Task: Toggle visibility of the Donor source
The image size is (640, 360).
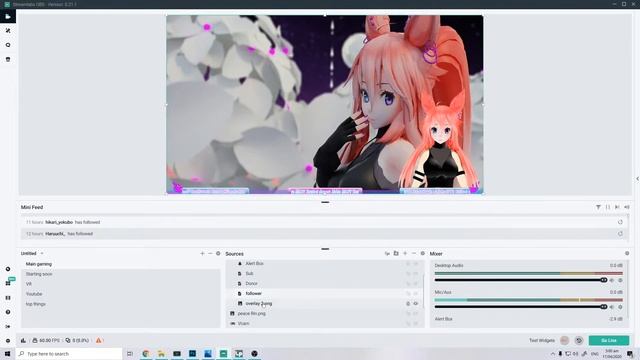Action: (416, 284)
